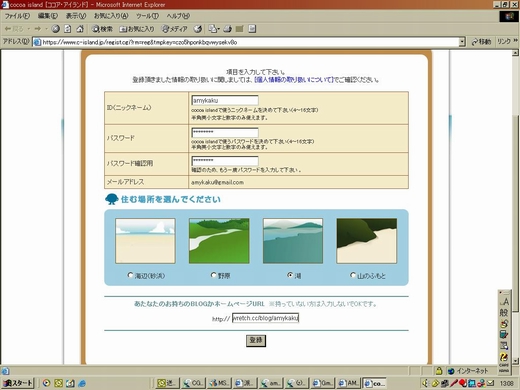The width and height of the screenshot is (520, 390).
Task: Click the Register (登録) submit button
Action: pos(256,340)
